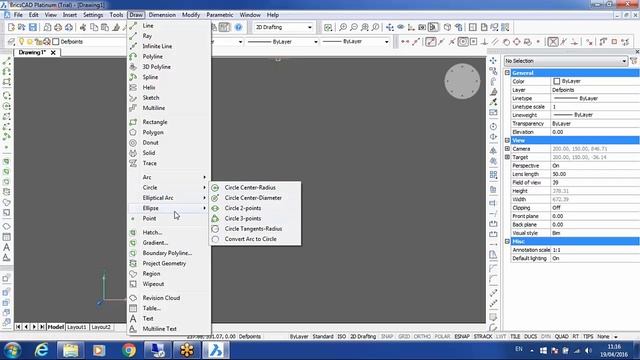
Task: Toggle SNAP in the status bar
Action: tap(387, 336)
